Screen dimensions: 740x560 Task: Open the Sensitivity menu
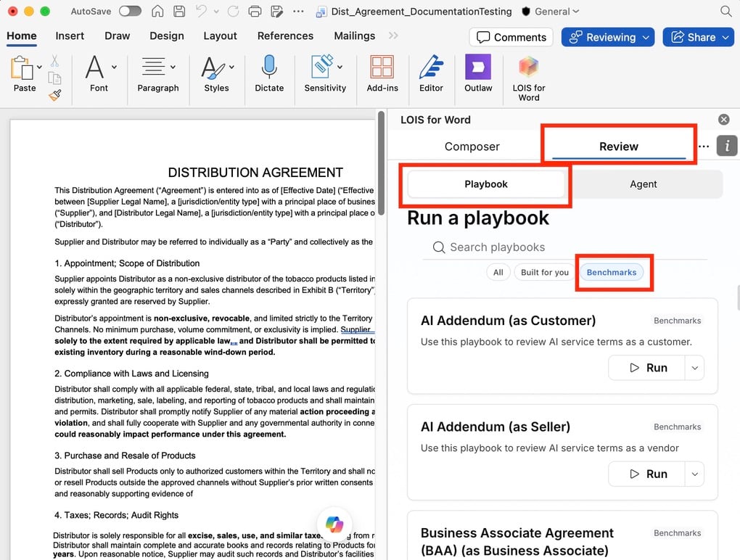click(x=325, y=73)
